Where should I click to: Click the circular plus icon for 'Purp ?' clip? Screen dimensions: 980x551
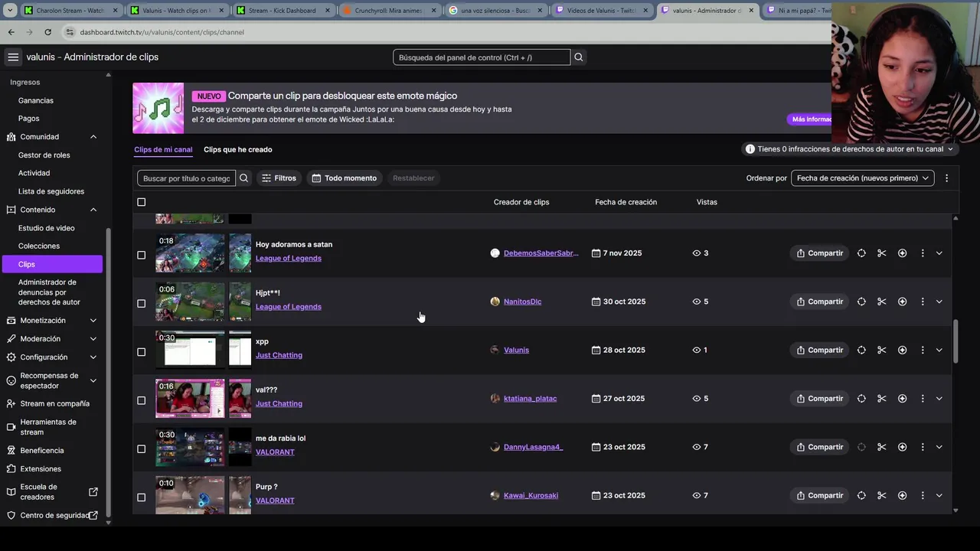(902, 496)
